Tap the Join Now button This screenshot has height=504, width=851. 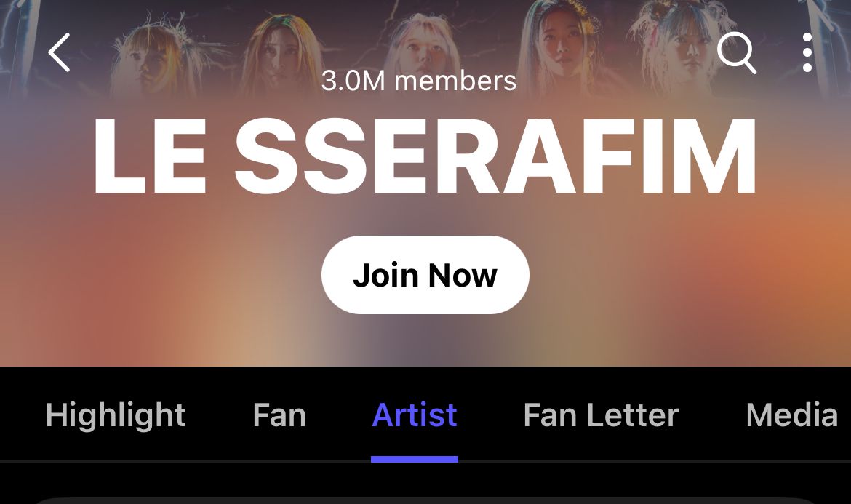click(425, 274)
